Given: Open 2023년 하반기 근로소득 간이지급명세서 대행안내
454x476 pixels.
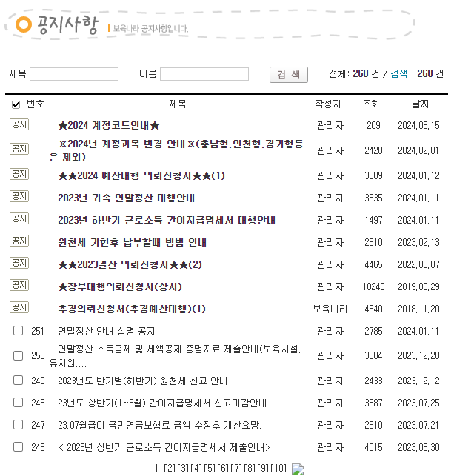Looking at the screenshot, I should click(x=167, y=220).
